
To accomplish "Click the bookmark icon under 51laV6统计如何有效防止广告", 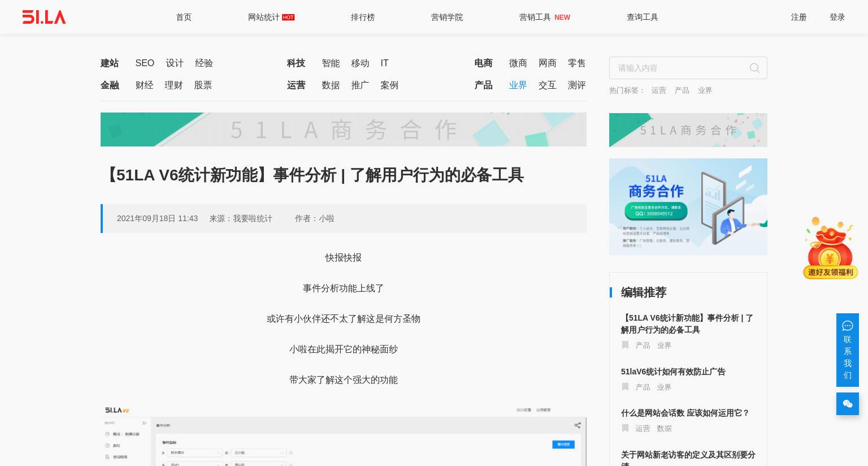I will click(625, 387).
